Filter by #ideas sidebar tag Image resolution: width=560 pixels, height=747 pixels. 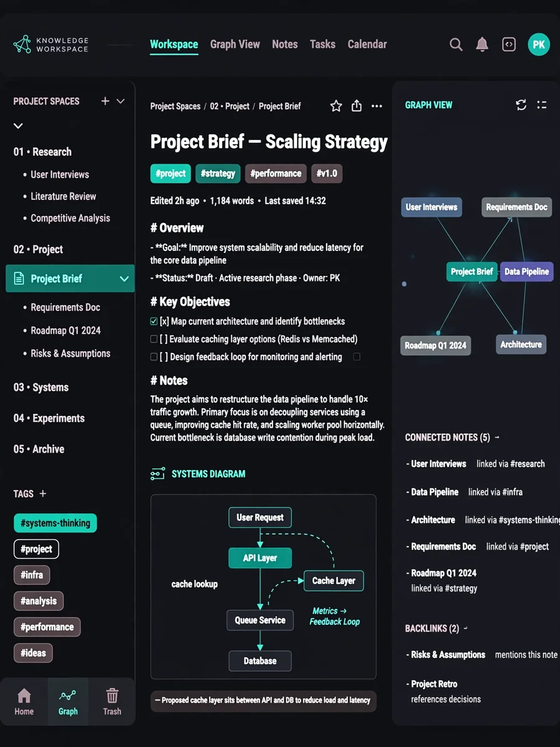pyautogui.click(x=34, y=652)
